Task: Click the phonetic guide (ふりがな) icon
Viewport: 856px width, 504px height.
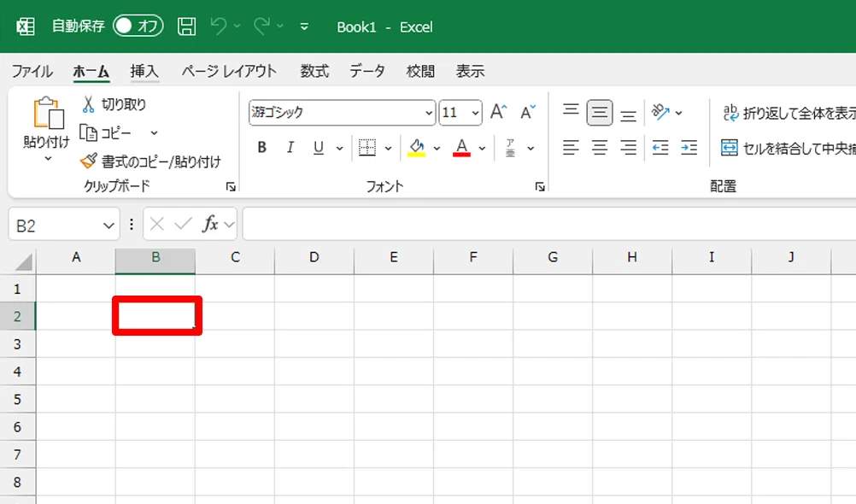Action: (x=510, y=148)
